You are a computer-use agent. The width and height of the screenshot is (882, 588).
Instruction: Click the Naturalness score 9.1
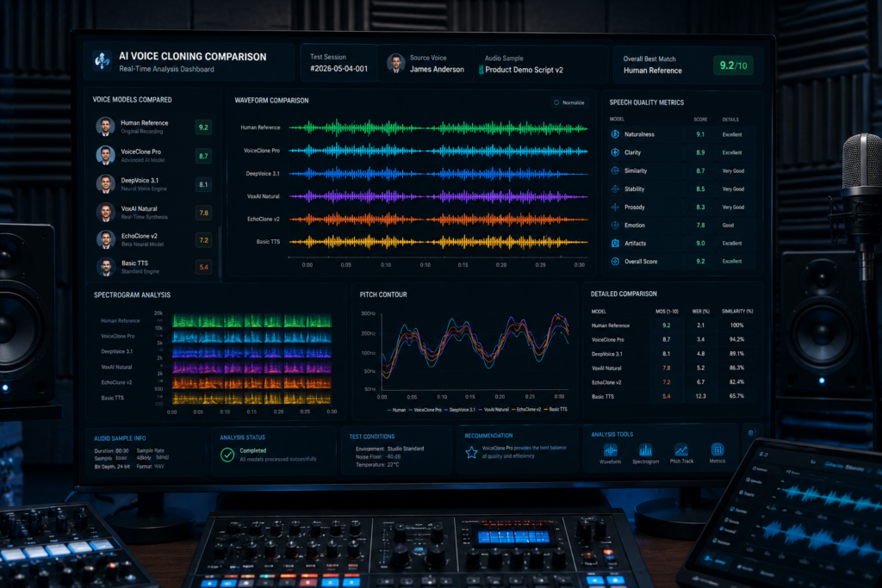[x=700, y=134]
